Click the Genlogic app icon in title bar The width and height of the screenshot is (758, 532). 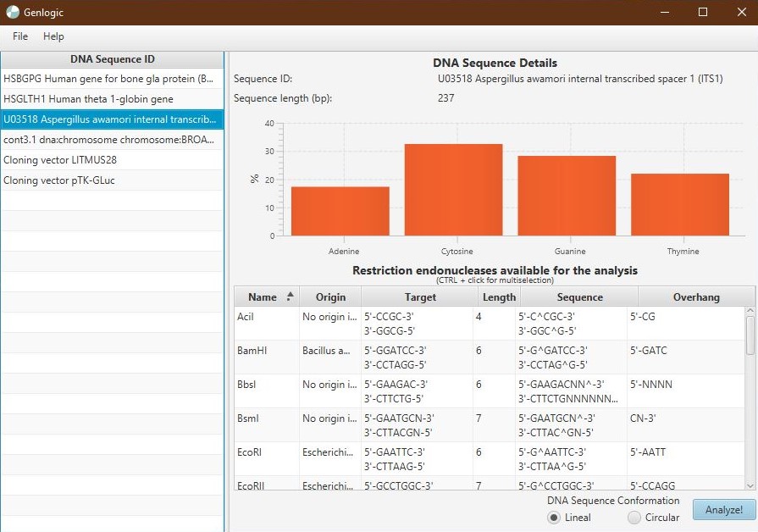pos(13,12)
